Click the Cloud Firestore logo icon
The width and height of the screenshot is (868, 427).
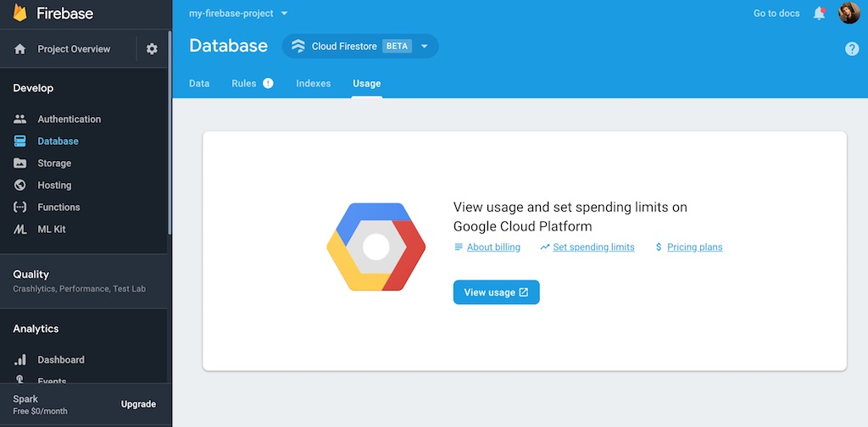[x=298, y=47]
